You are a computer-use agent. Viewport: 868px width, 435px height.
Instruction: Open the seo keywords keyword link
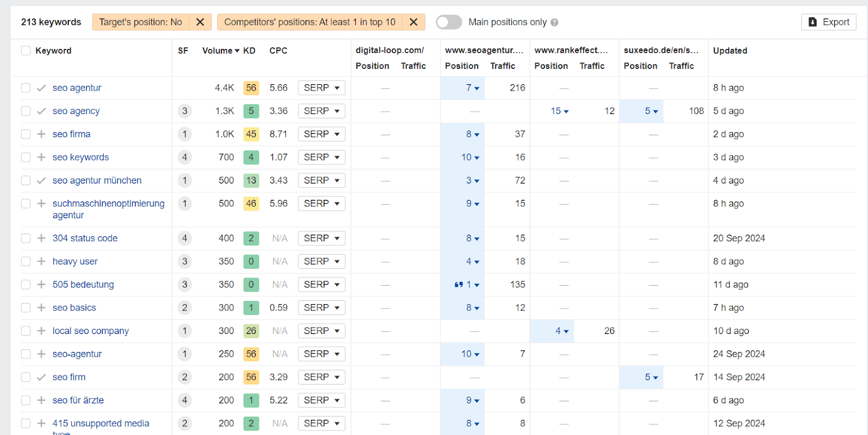point(81,157)
